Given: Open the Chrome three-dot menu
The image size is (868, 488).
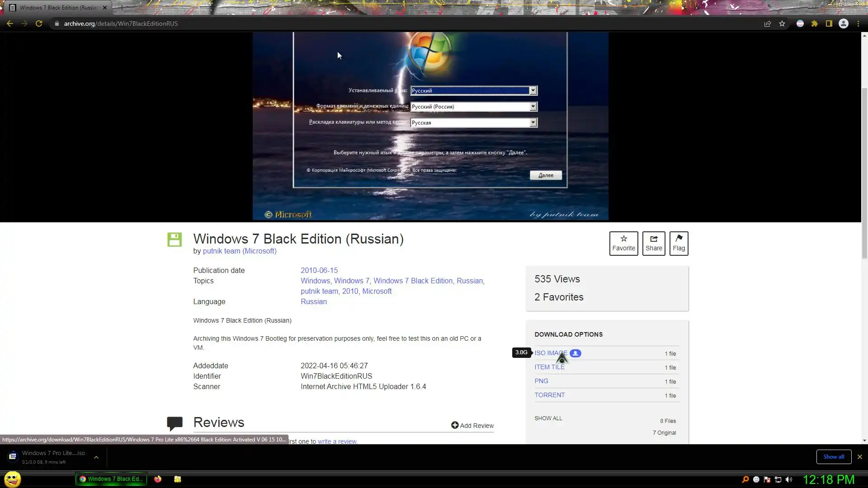Looking at the screenshot, I should pos(858,24).
